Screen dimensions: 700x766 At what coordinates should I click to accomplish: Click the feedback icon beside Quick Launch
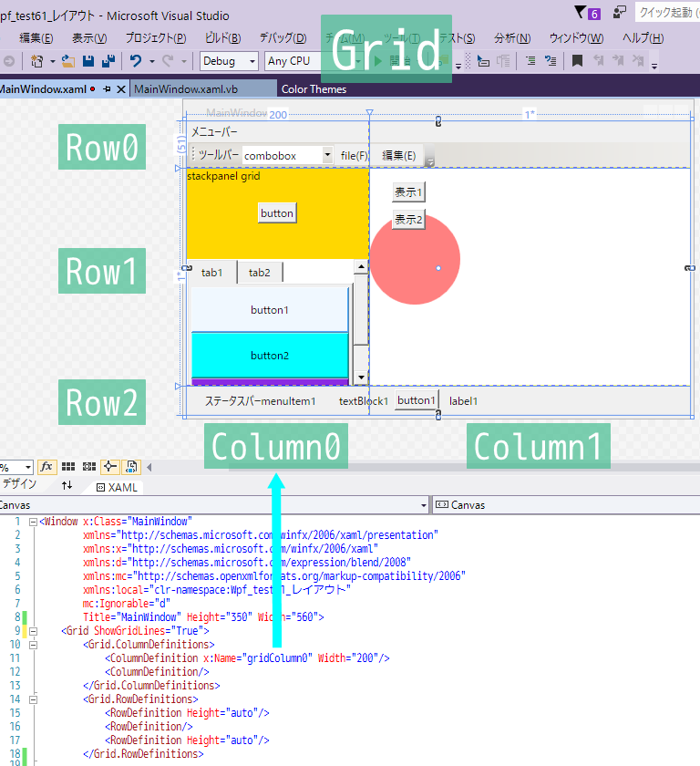[620, 12]
